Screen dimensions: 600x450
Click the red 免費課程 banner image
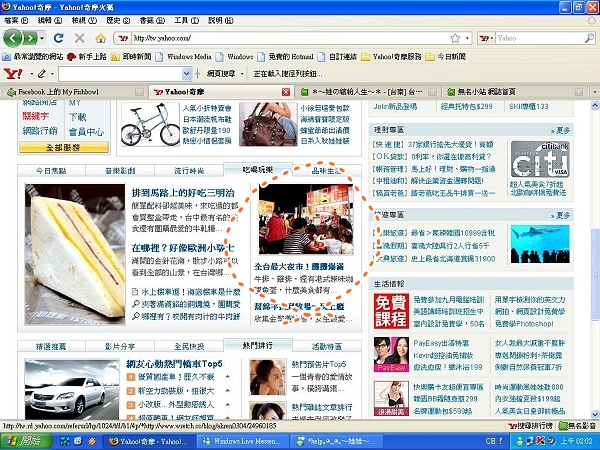[x=391, y=311]
